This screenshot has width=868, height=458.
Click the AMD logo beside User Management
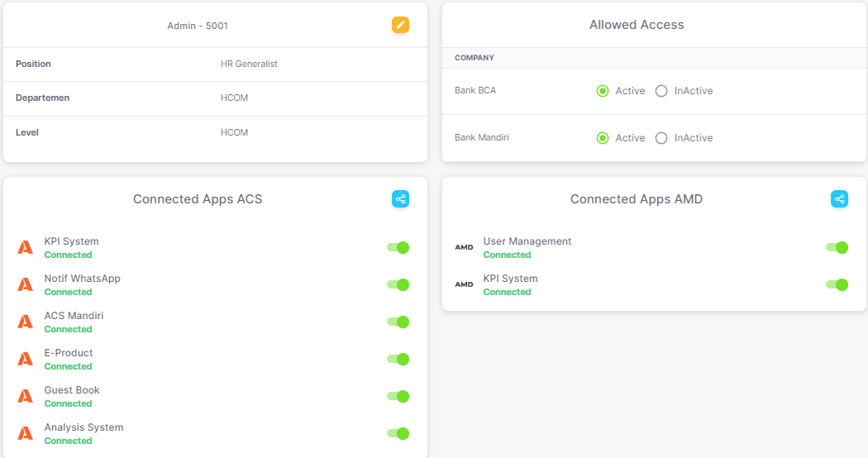point(465,247)
